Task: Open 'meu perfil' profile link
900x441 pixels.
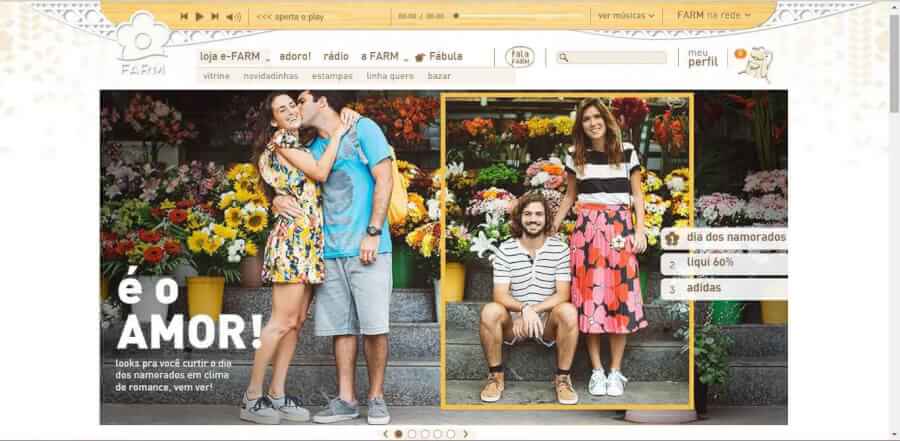Action: pyautogui.click(x=703, y=57)
